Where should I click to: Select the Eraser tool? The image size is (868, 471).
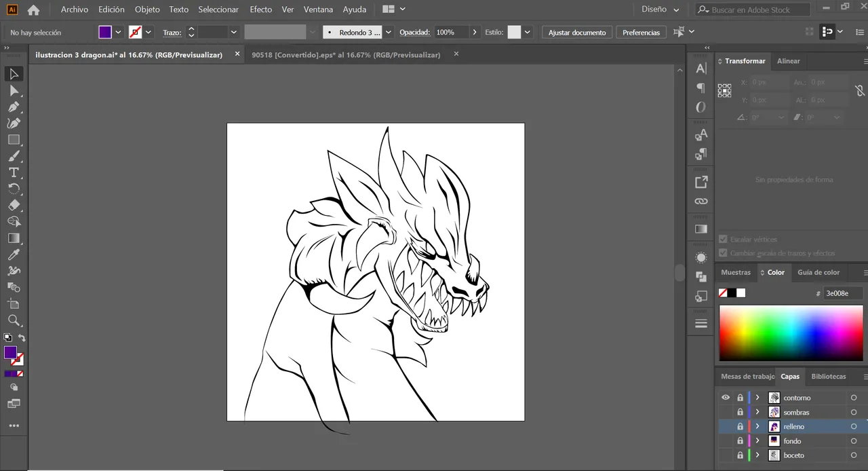[x=14, y=205]
